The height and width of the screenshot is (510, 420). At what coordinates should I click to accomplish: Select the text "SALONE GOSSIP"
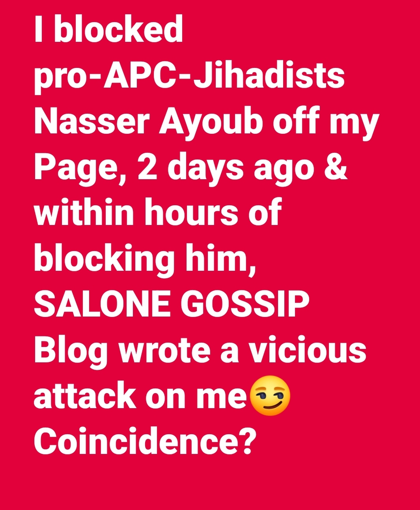coord(172,304)
